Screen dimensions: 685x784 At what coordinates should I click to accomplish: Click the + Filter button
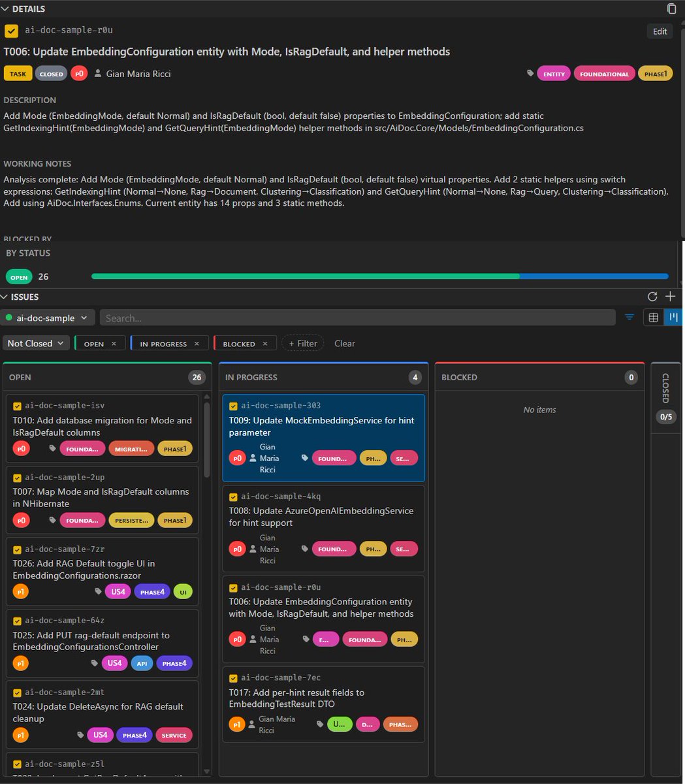303,343
